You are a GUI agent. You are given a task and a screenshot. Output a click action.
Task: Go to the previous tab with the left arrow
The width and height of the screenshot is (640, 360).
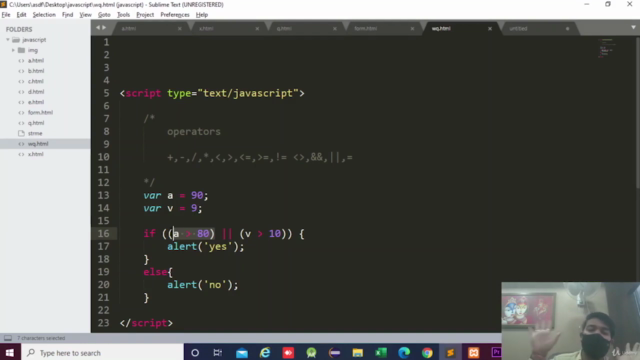point(98,28)
